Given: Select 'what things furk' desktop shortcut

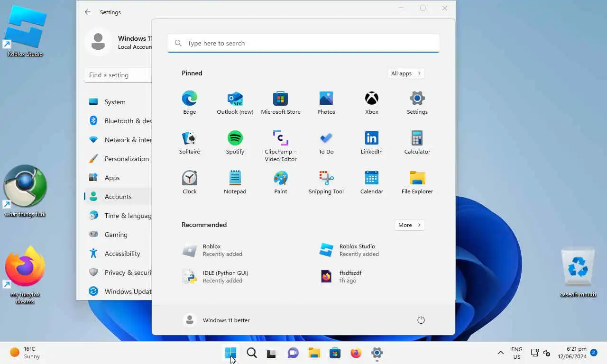Looking at the screenshot, I should tap(25, 191).
